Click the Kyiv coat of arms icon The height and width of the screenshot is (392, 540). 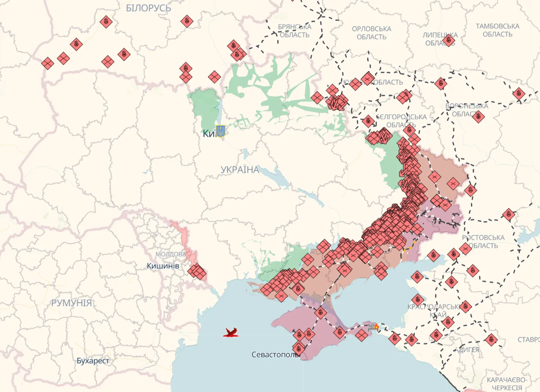[220, 130]
